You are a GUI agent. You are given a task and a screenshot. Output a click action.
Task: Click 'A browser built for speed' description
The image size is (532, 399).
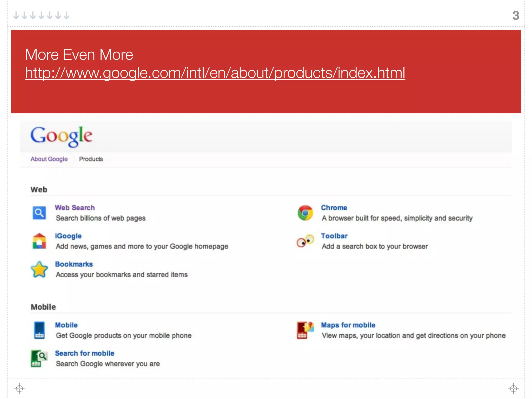pos(397,218)
